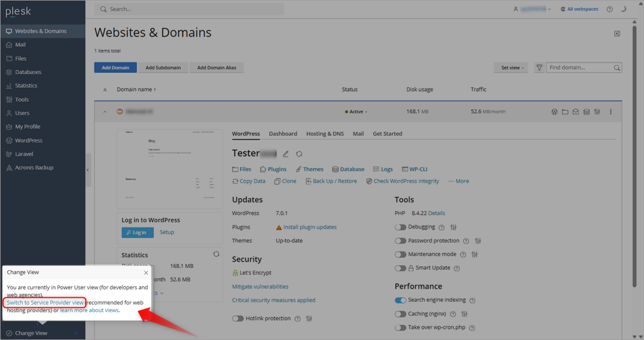Collapse all domains with double chevron
This screenshot has width=644, height=340.
(x=105, y=90)
